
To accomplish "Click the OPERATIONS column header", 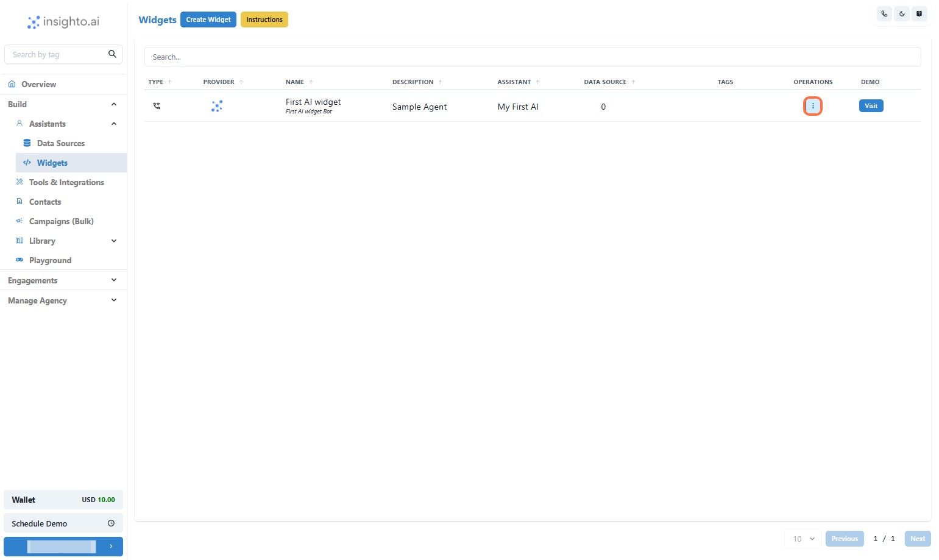I will click(813, 82).
